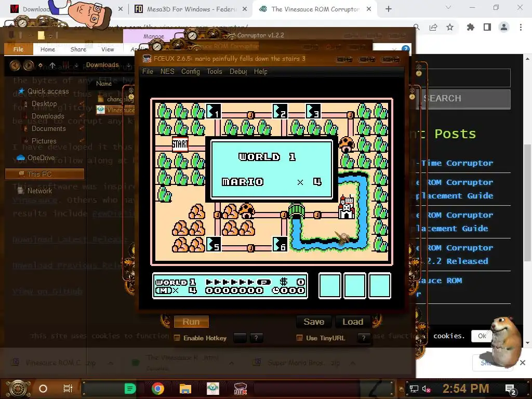This screenshot has height=399, width=532.
Task: Click the Explorer back arrow button
Action: (15, 65)
